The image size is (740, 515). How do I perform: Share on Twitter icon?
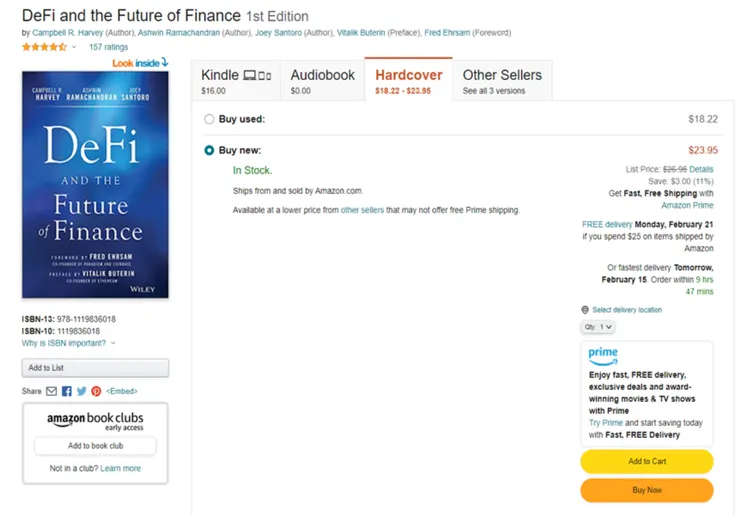click(x=81, y=391)
